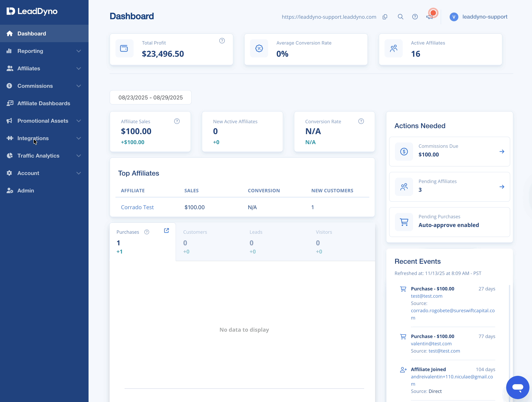This screenshot has height=402, width=532.
Task: Click Conversion Rate help icon
Action: 361,121
